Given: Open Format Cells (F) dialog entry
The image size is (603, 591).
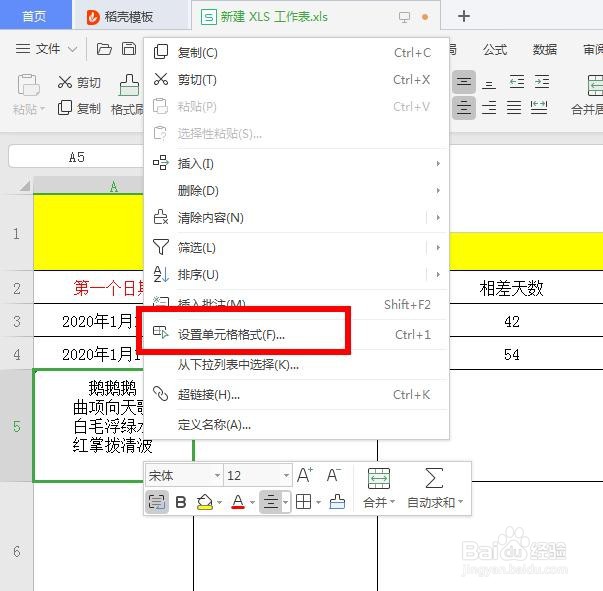Looking at the screenshot, I should 296,334.
